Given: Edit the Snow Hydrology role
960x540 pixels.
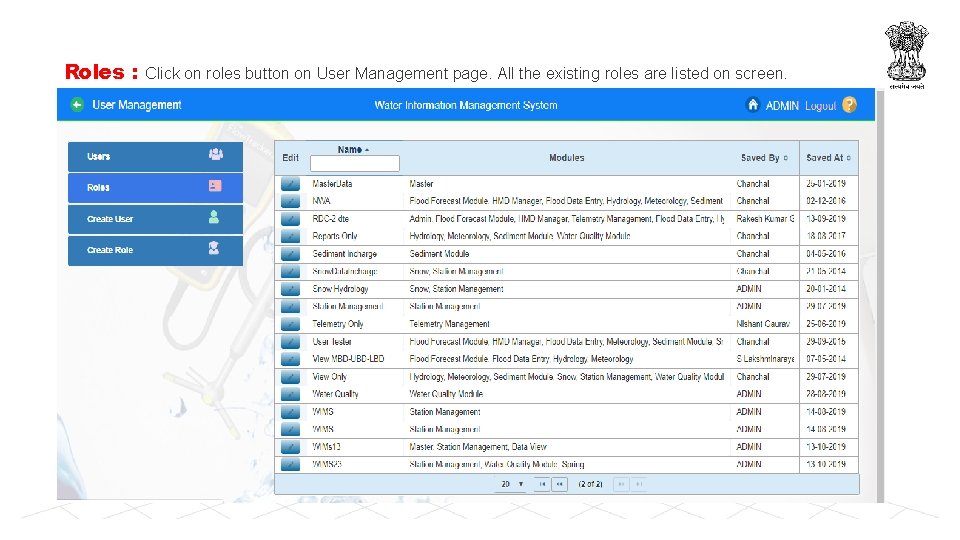Looking at the screenshot, I should pos(290,289).
